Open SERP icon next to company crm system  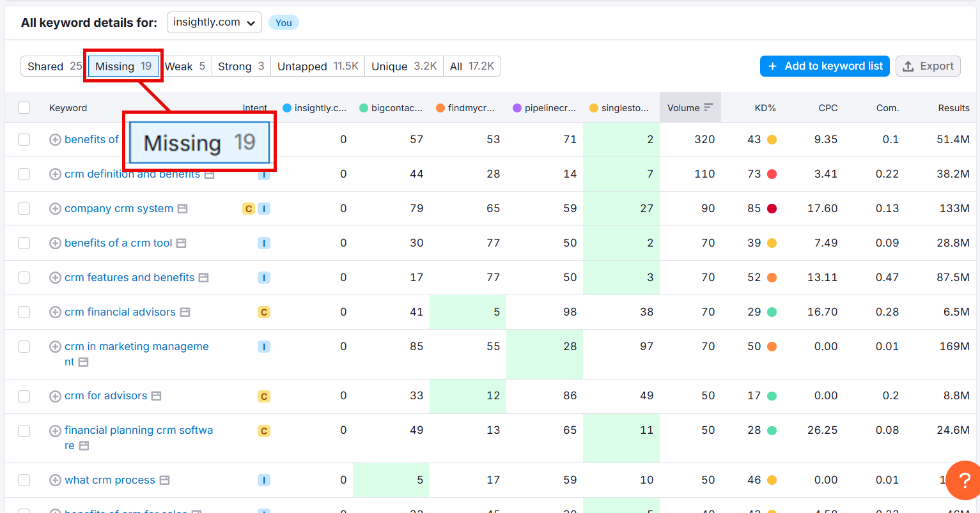point(182,209)
